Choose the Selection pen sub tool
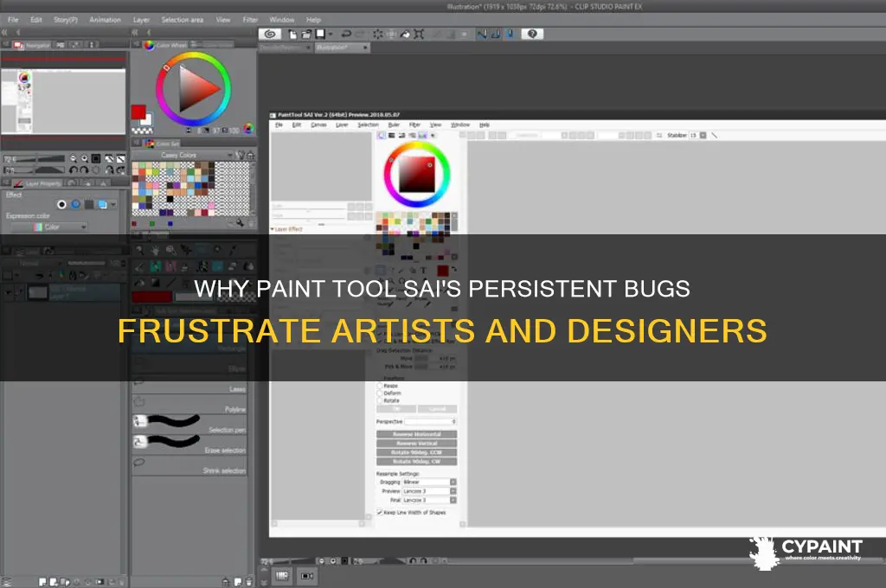886x588 pixels. [x=189, y=425]
